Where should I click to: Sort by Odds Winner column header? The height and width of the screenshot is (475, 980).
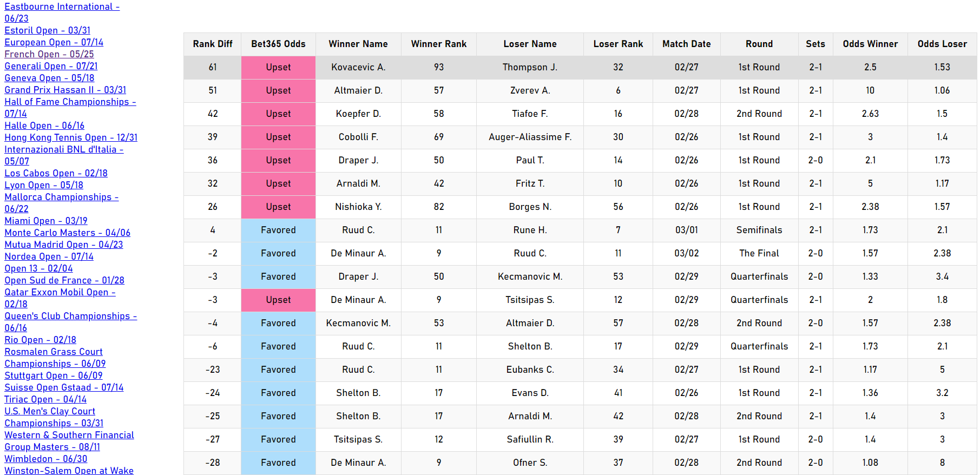[870, 44]
